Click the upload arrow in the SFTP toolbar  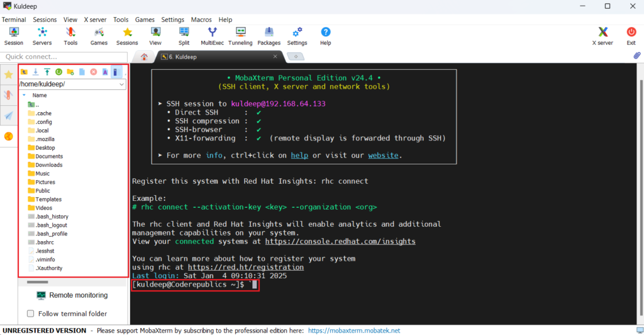(x=47, y=72)
